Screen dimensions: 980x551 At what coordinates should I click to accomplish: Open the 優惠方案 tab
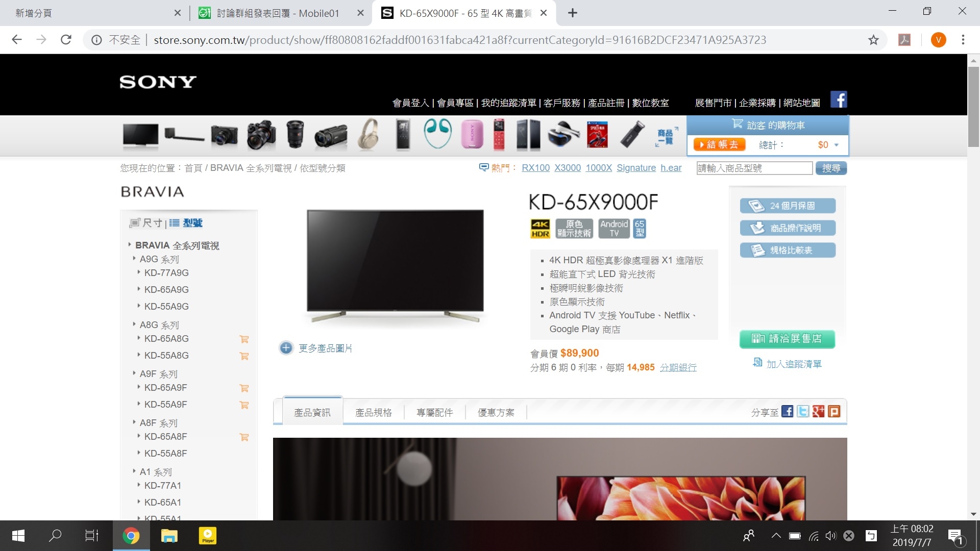[496, 412]
